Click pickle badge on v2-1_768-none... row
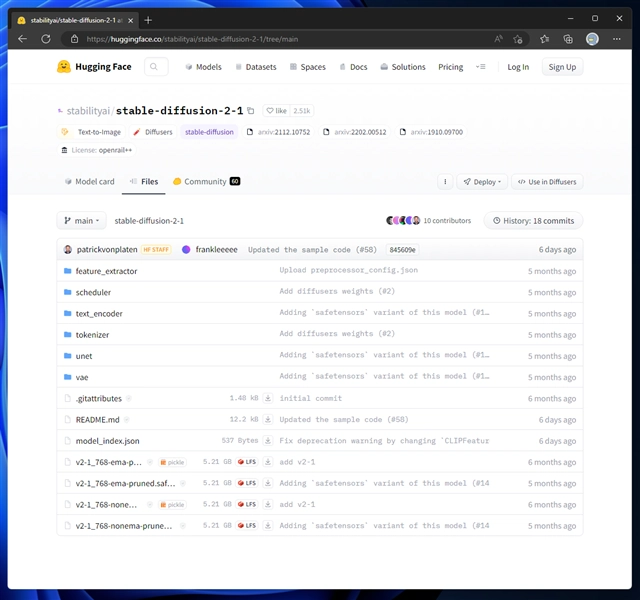The image size is (640, 600). click(x=172, y=504)
